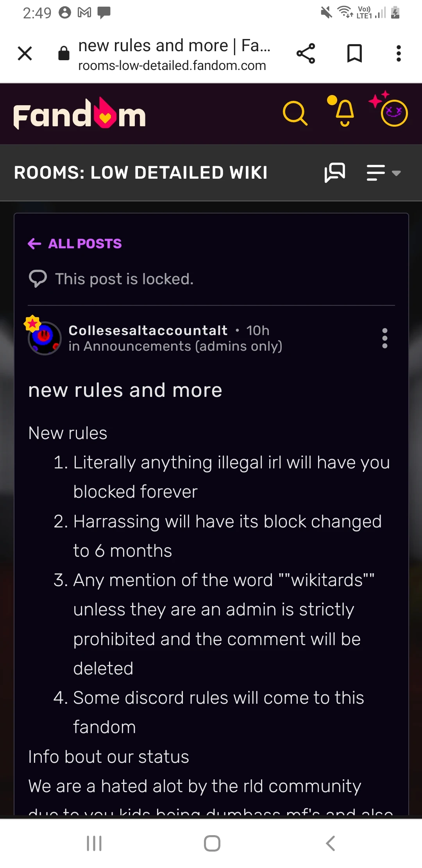The width and height of the screenshot is (422, 868).
Task: Tap the Collesesaltaccountalt profile picture
Action: pyautogui.click(x=45, y=338)
